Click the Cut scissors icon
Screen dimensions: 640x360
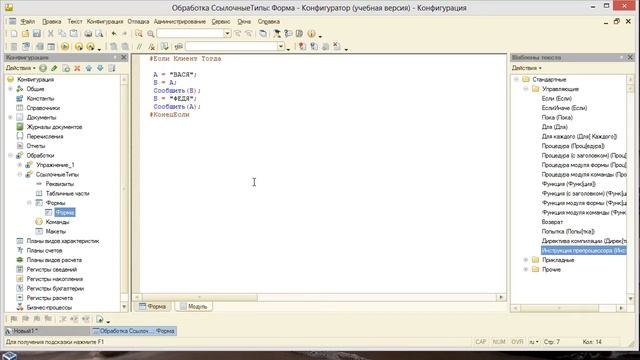(x=51, y=34)
